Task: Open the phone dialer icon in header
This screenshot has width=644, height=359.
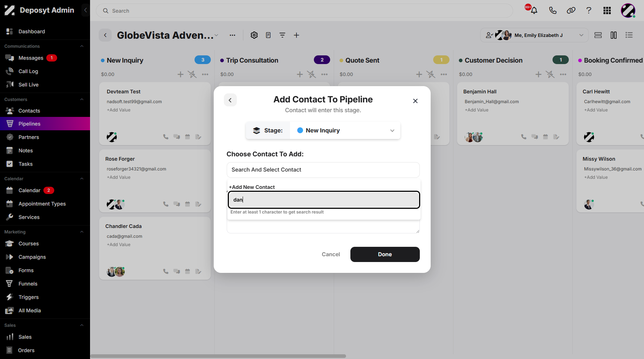Action: pos(553,10)
